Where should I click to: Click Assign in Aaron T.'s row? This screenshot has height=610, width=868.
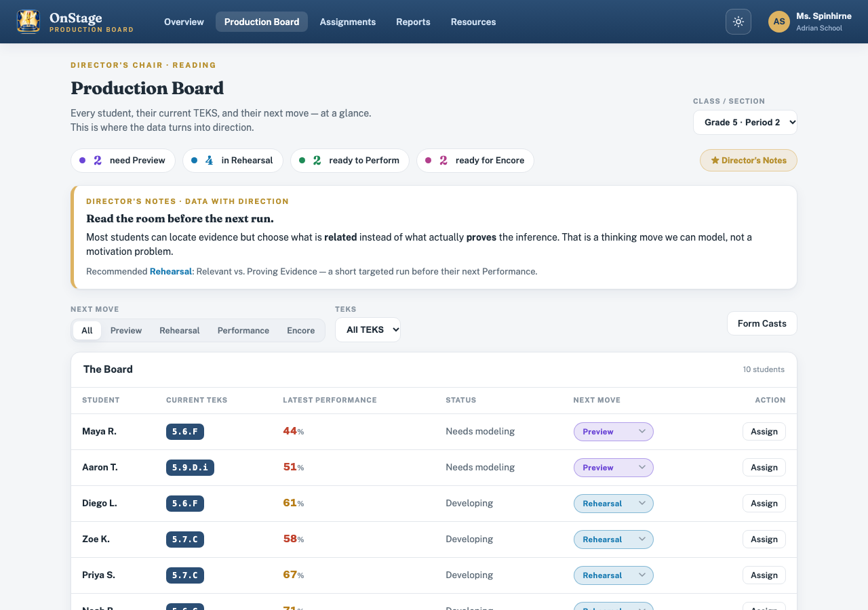764,468
